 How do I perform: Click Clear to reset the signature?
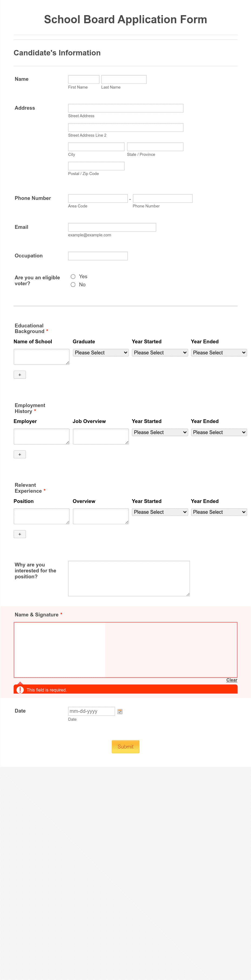[x=232, y=680]
